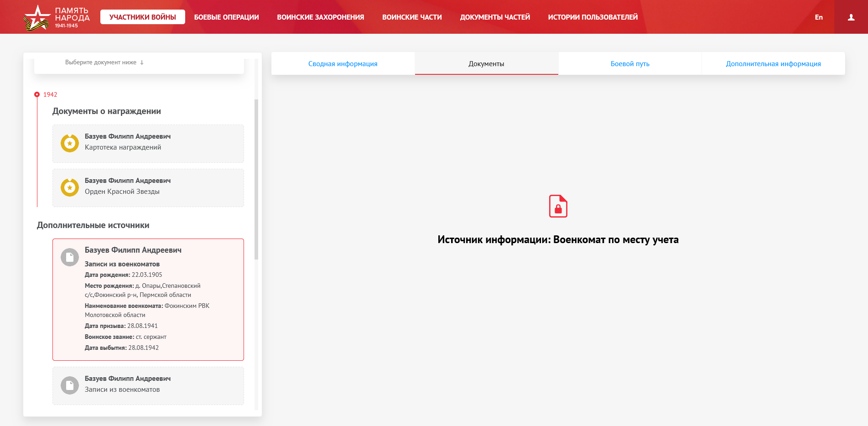Image resolution: width=868 pixels, height=426 pixels.
Task: Open Истории пользователей
Action: pyautogui.click(x=593, y=17)
